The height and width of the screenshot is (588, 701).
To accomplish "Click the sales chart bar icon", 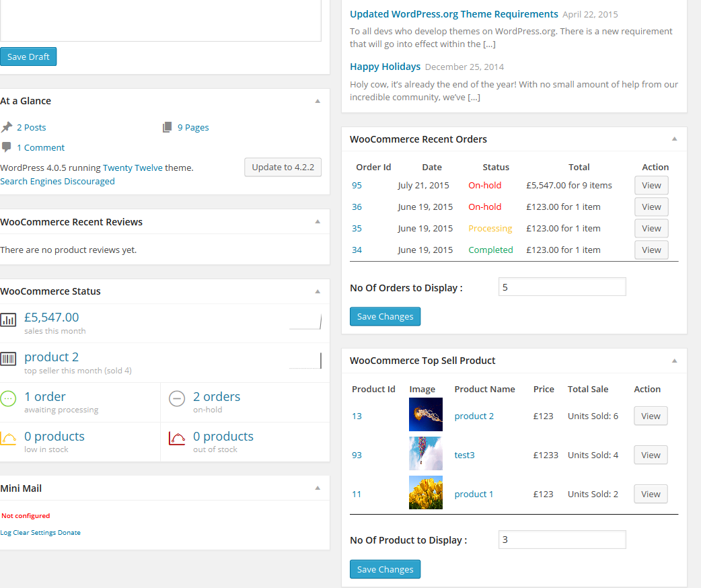I will coord(8,320).
